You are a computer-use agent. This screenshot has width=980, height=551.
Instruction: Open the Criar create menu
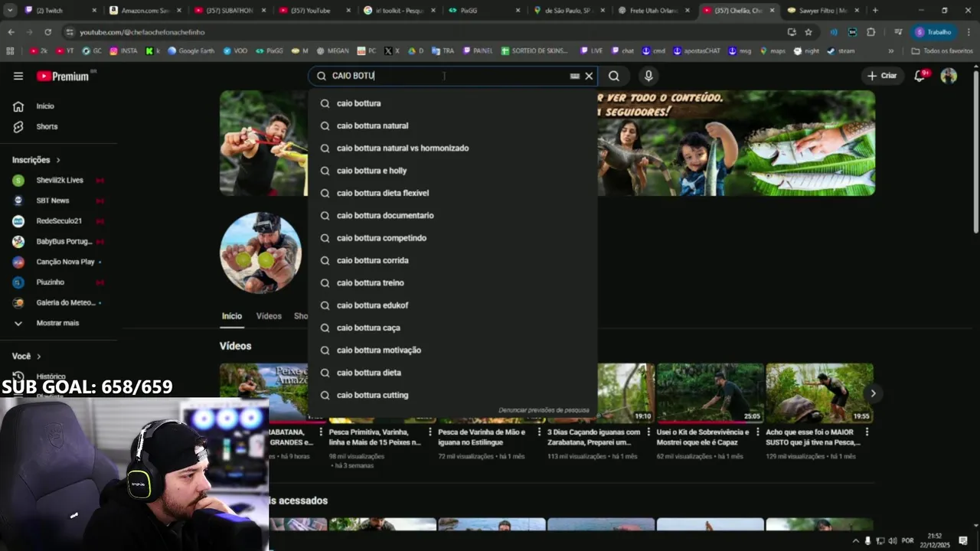tap(882, 76)
